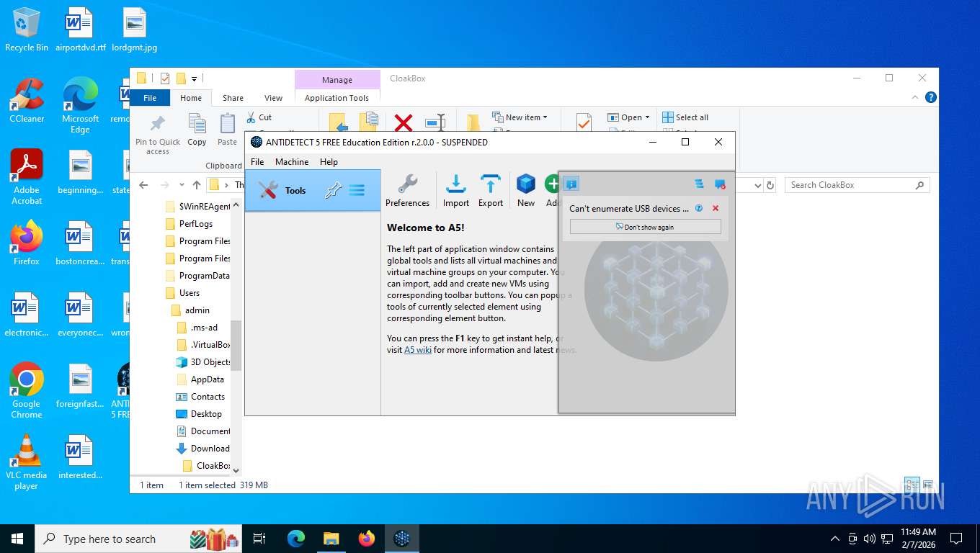Screen dimensions: 980x553
Task: Open help for the USB devices warning
Action: pos(698,208)
